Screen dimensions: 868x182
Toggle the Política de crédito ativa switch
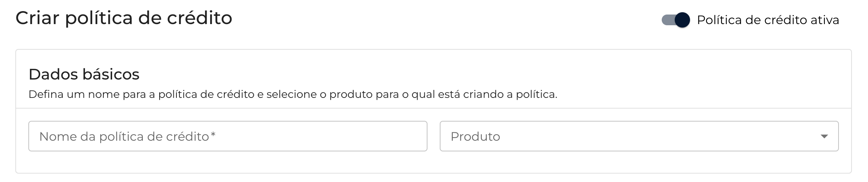tap(675, 20)
